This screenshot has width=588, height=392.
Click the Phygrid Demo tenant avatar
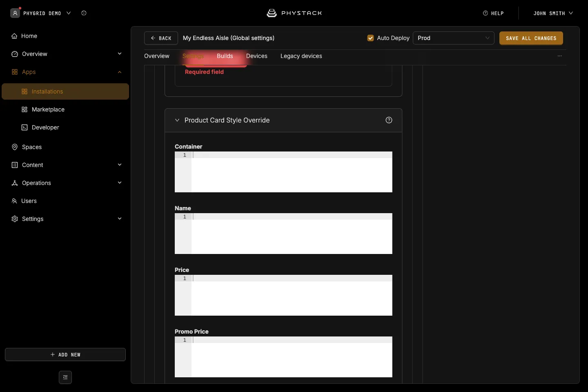tap(15, 13)
